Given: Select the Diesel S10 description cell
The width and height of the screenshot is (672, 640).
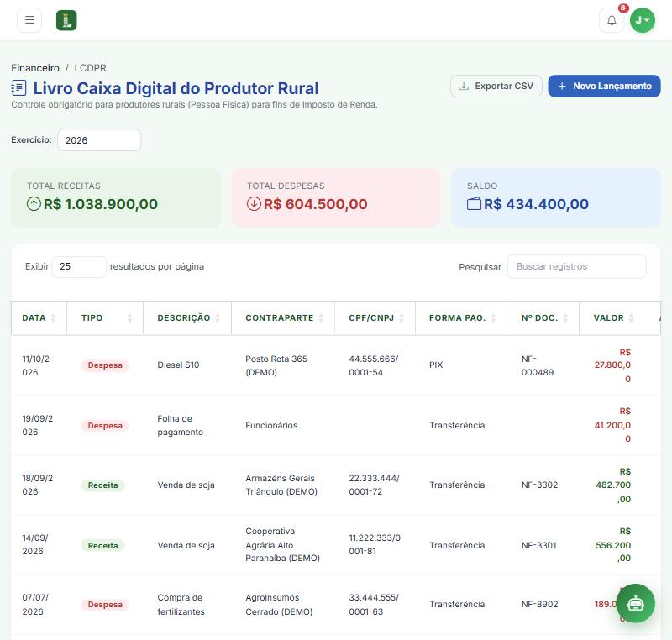Looking at the screenshot, I should (178, 365).
